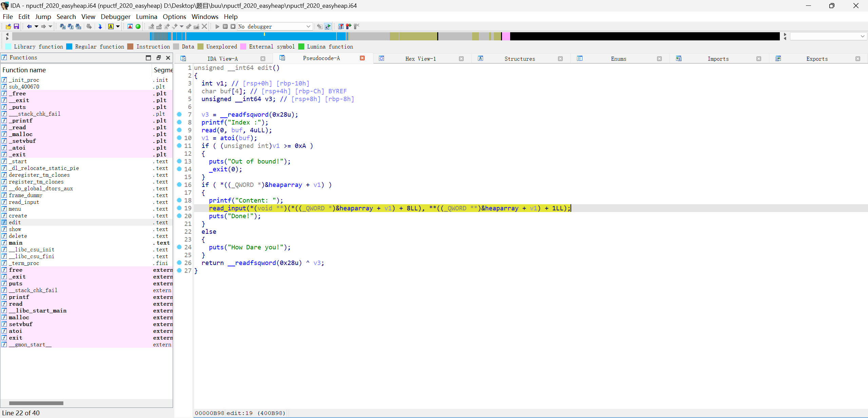Float the Functions panel with restore icon
This screenshot has width=868, height=418.
click(158, 58)
